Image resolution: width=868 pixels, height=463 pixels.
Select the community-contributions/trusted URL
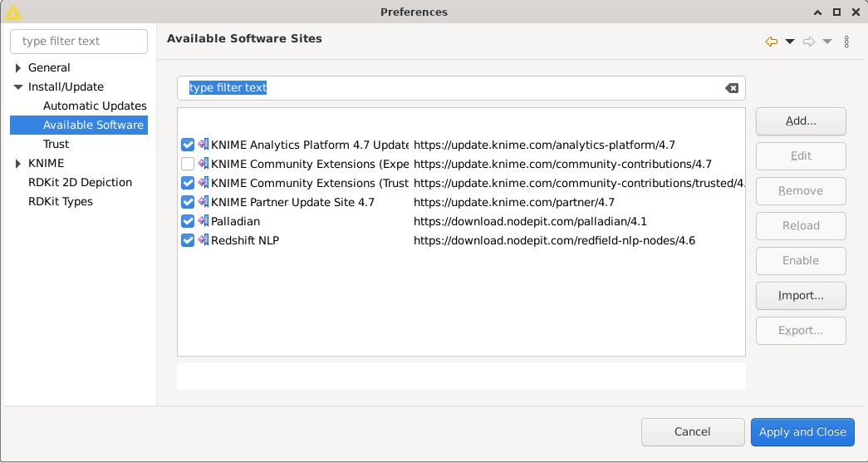tap(579, 184)
